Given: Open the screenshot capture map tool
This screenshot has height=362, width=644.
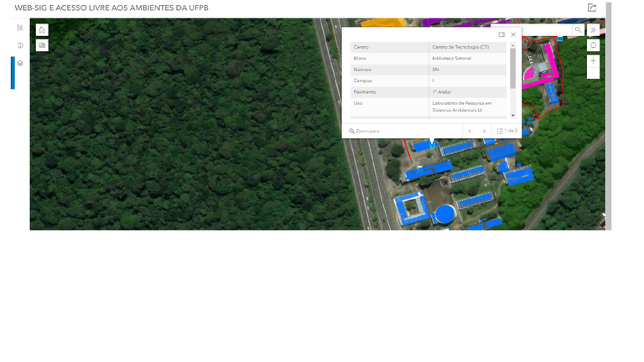Looking at the screenshot, I should pos(42,45).
